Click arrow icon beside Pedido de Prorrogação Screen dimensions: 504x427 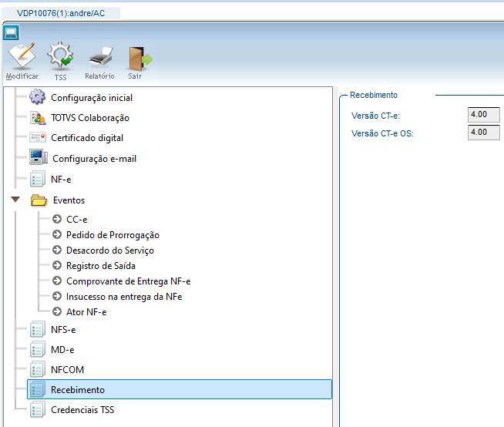(x=57, y=234)
